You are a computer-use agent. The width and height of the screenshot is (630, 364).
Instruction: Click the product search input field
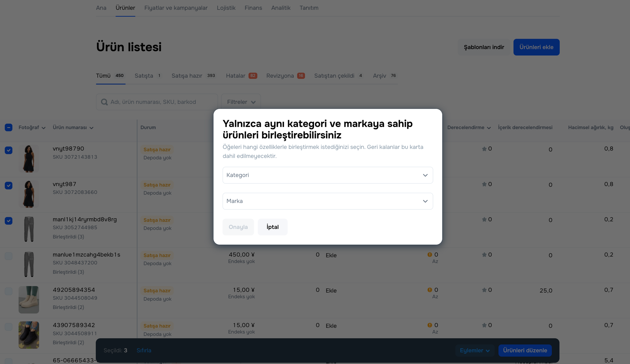click(x=160, y=102)
